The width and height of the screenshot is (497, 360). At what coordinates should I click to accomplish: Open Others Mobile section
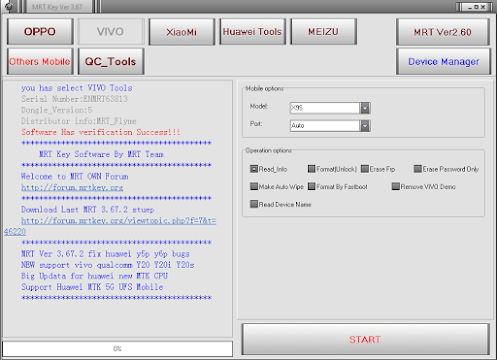tap(40, 61)
